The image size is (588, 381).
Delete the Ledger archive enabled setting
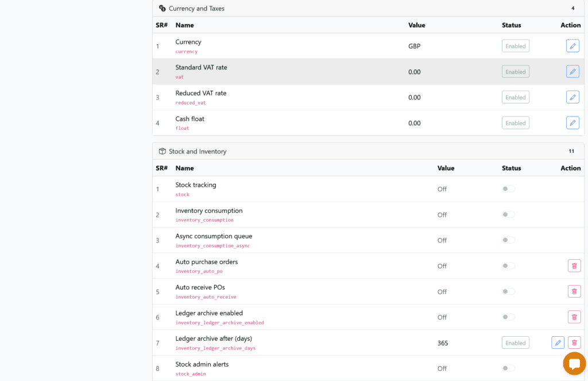click(x=574, y=317)
